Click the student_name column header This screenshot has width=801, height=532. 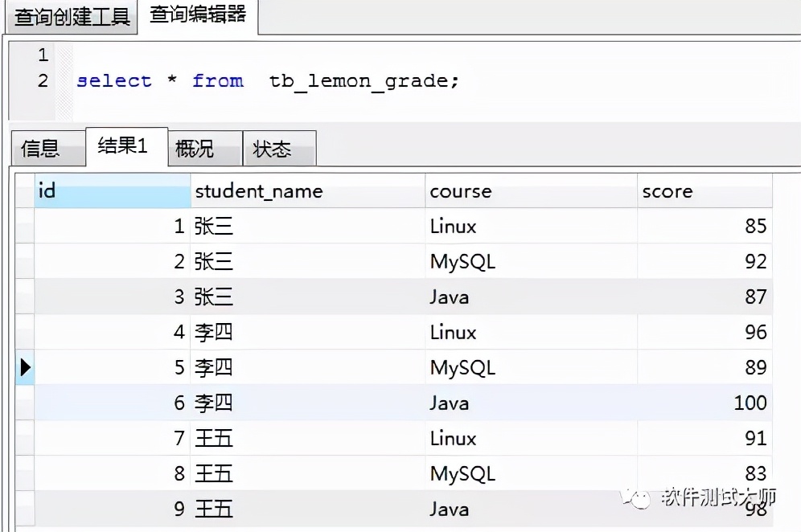(x=307, y=191)
